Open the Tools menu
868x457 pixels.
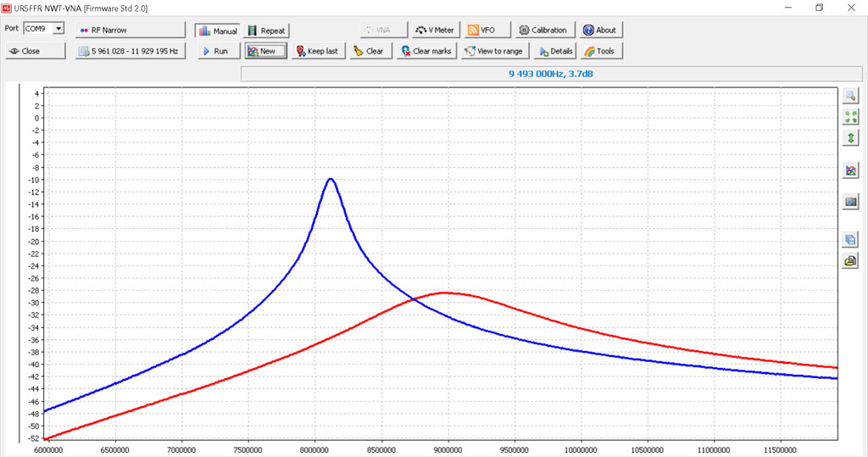(598, 51)
